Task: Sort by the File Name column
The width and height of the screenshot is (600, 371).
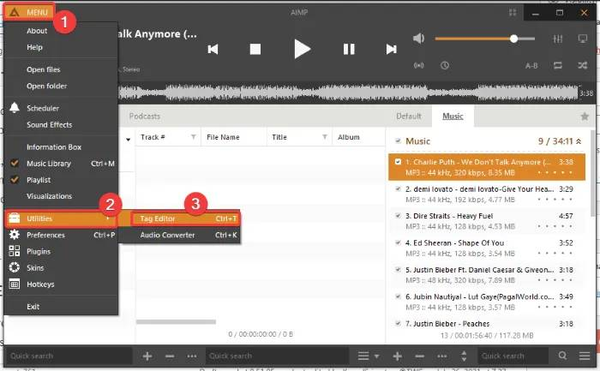Action: click(x=223, y=137)
